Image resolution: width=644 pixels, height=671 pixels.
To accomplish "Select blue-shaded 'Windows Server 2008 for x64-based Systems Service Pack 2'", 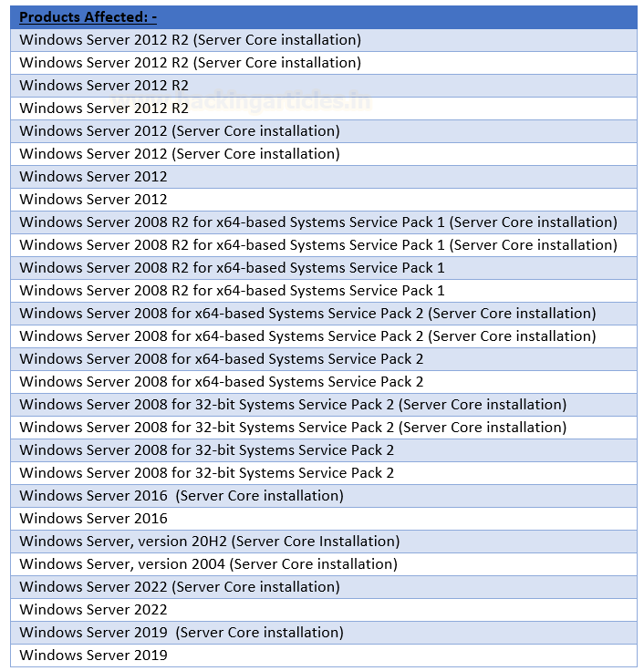I will (x=324, y=359).
